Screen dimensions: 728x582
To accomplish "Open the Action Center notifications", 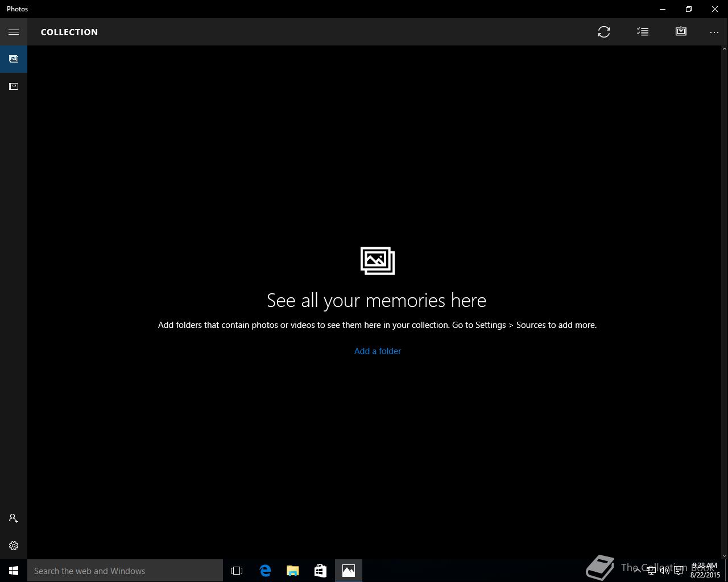I will [679, 571].
